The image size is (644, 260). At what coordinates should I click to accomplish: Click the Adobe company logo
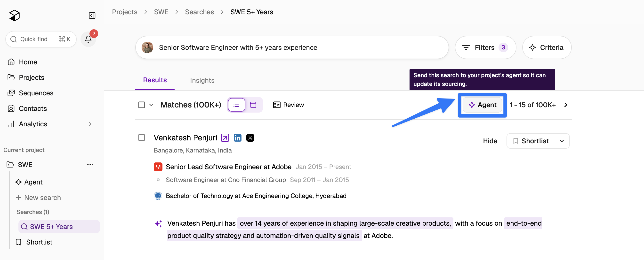[x=158, y=167]
